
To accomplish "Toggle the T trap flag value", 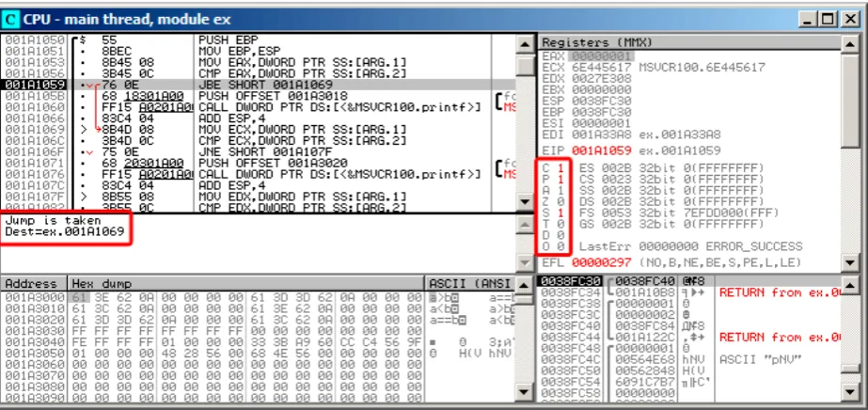I will coord(560,224).
